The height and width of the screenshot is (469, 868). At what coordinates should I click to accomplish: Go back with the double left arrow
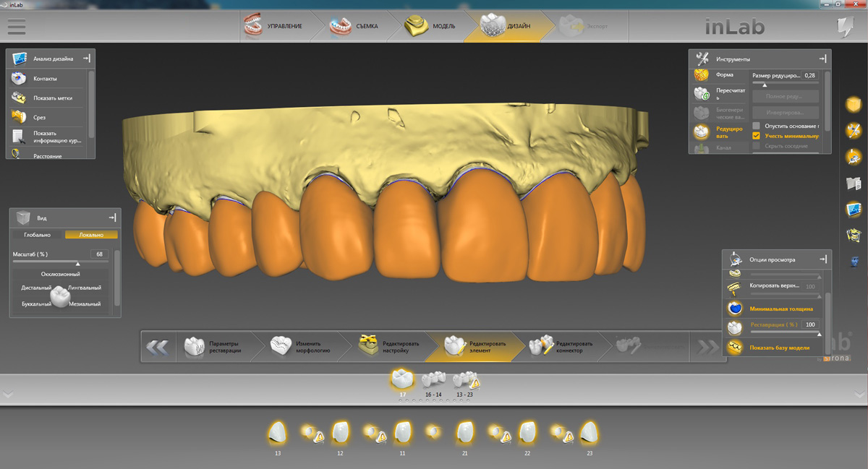pos(158,348)
